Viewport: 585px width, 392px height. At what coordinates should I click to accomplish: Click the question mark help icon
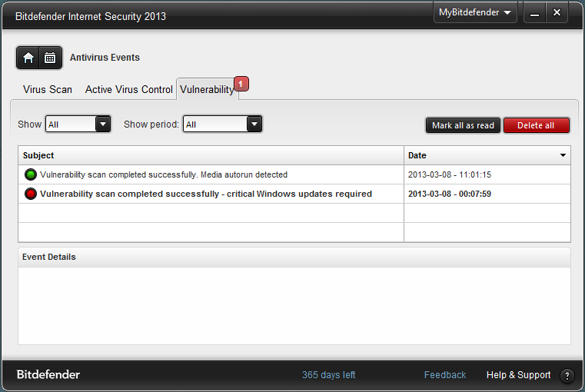tap(567, 376)
